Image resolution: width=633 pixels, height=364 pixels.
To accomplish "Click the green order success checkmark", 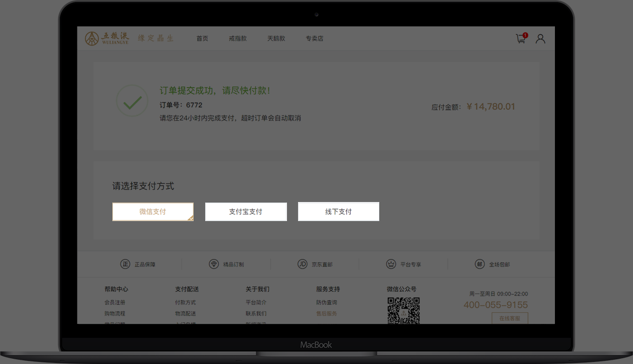I will click(x=132, y=101).
